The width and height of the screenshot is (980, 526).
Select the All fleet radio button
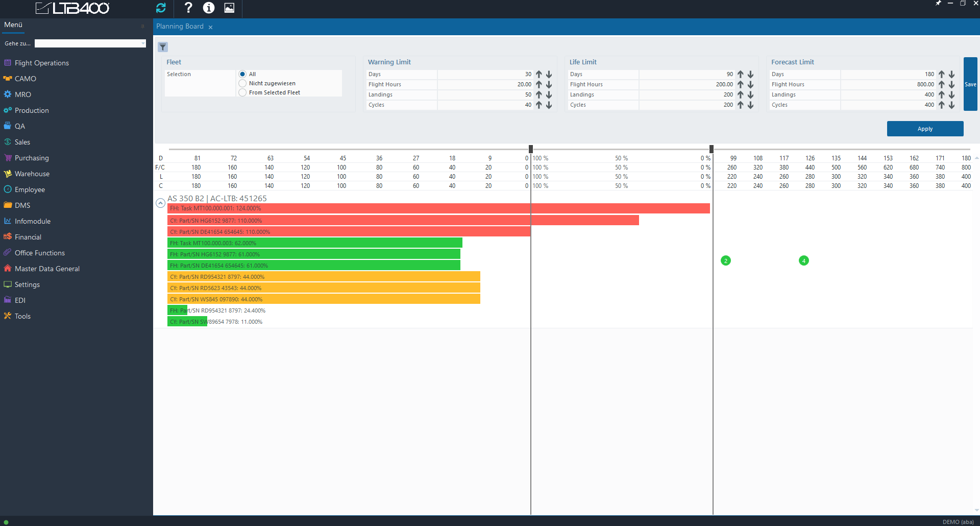coord(242,75)
